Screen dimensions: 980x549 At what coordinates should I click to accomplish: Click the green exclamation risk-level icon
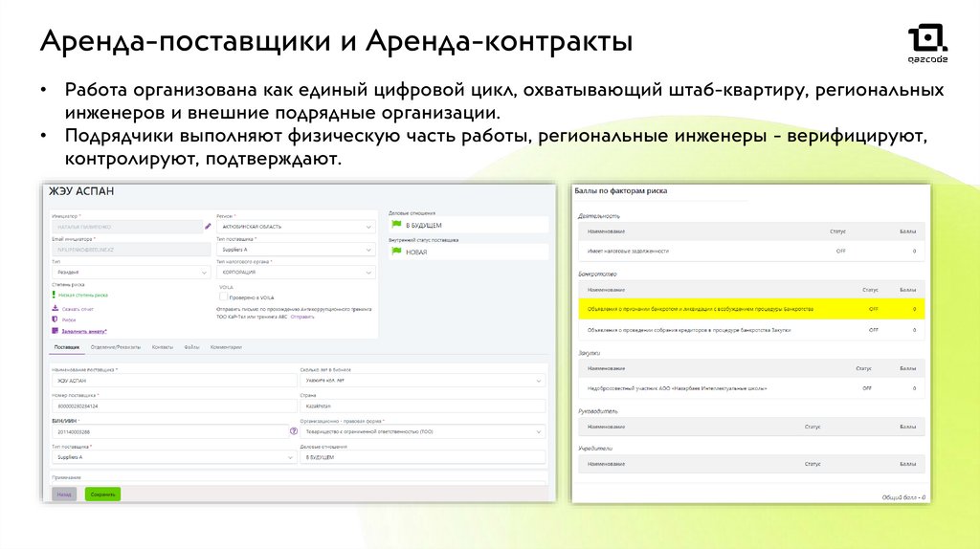click(x=54, y=295)
